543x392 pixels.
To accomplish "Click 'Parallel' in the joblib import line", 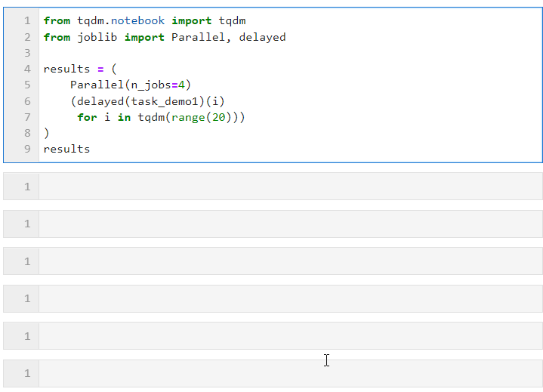I will (198, 38).
